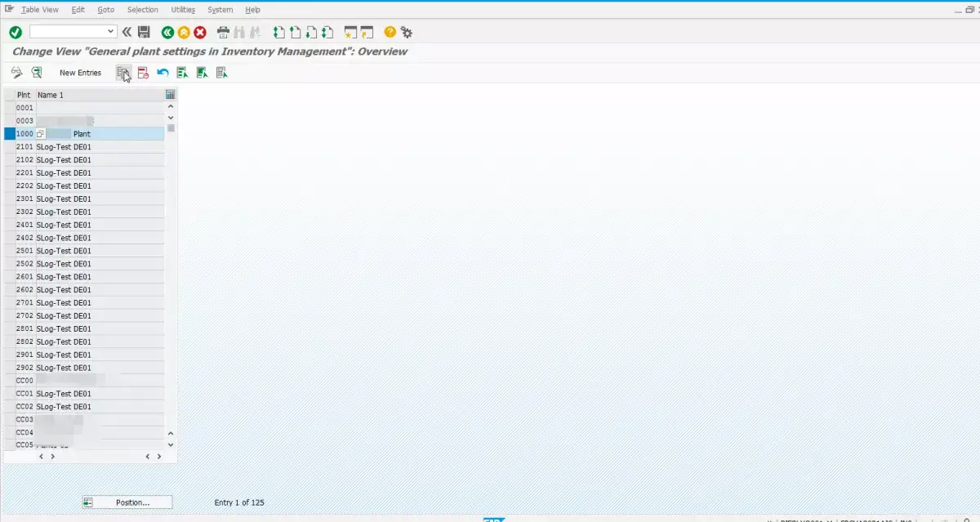Open the command field dropdown arrow
The image size is (980, 522).
click(x=112, y=32)
